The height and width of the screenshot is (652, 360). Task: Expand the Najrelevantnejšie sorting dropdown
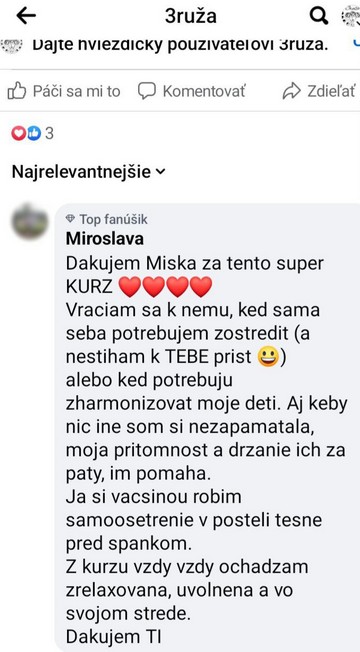(x=89, y=171)
